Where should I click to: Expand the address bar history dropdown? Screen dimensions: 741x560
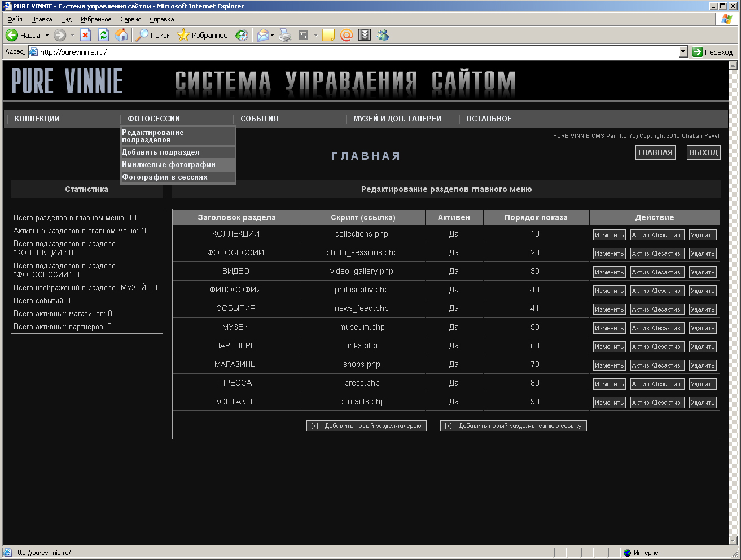[x=682, y=51]
